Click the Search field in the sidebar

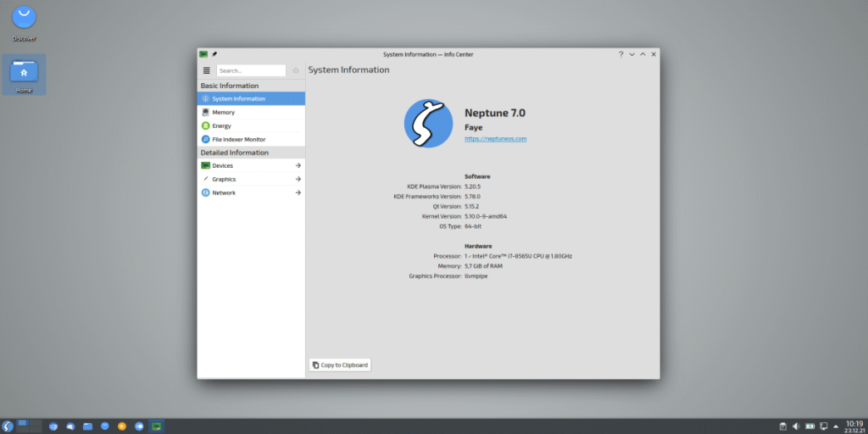point(251,70)
